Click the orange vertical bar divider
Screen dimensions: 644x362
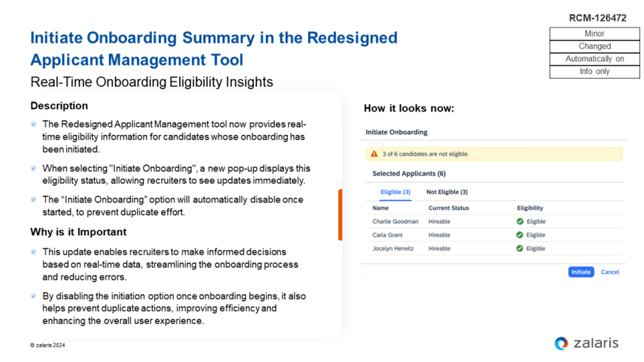(340, 215)
